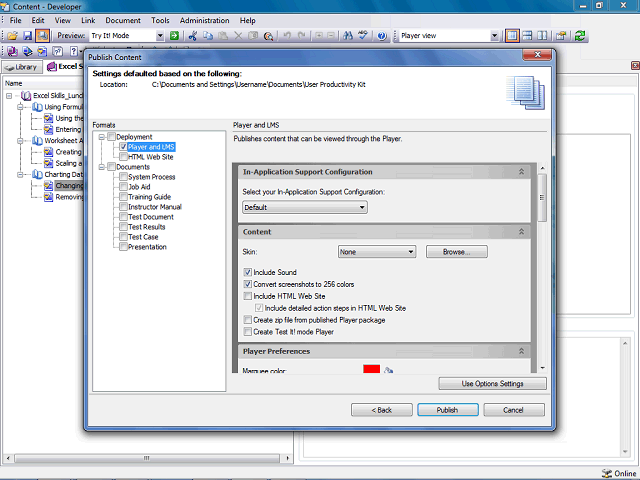The height and width of the screenshot is (480, 640).
Task: Open the Player view dropdown
Action: point(494,36)
